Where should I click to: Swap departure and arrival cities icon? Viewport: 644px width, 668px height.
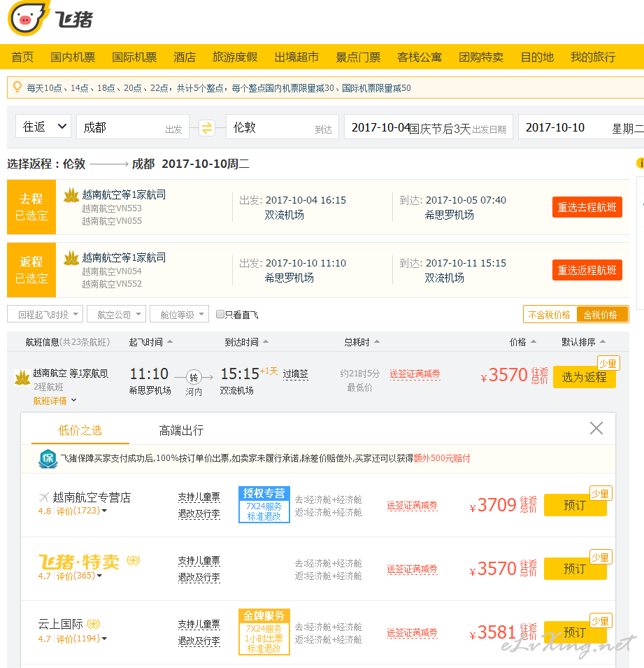207,127
